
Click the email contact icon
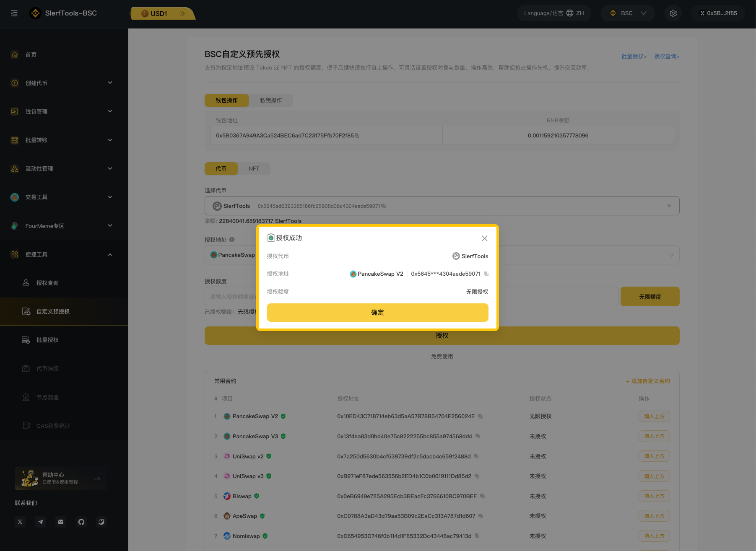coord(61,522)
